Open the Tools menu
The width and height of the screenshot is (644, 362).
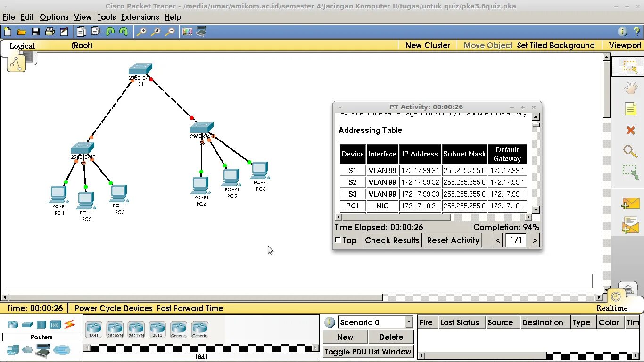[106, 17]
